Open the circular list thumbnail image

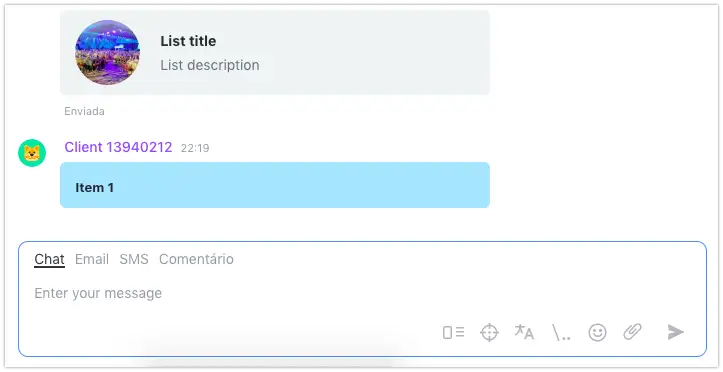tap(107, 53)
